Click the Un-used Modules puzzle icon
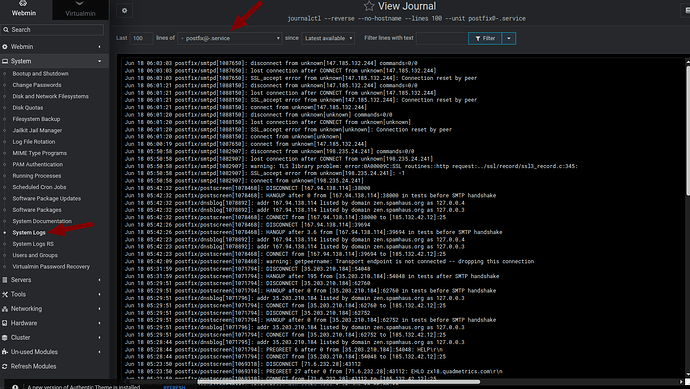The image size is (690, 389). [5, 352]
